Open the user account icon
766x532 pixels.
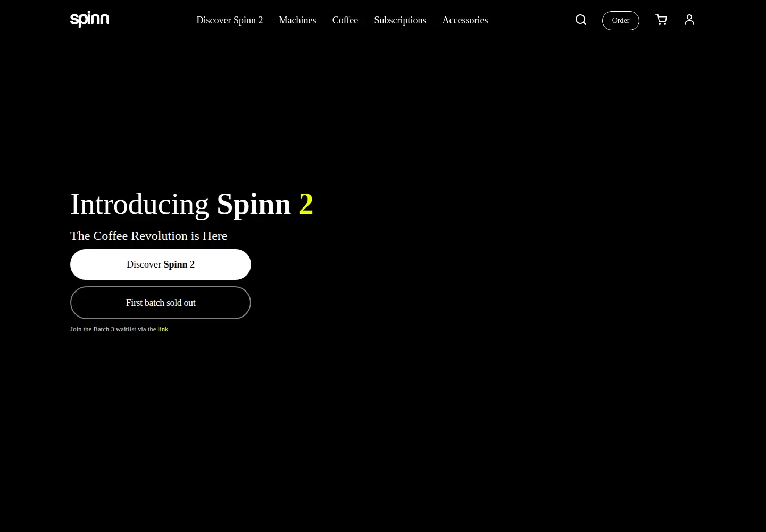(x=689, y=20)
